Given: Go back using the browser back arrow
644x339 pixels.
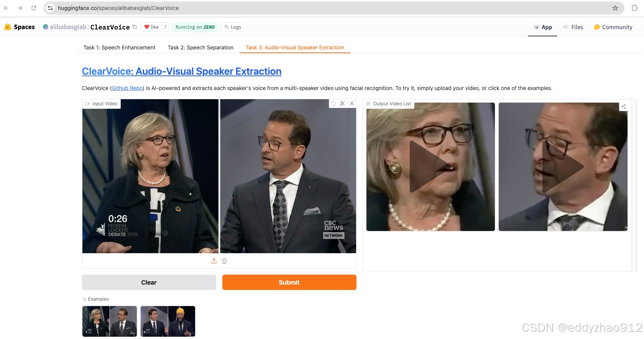Looking at the screenshot, I should (x=6, y=8).
